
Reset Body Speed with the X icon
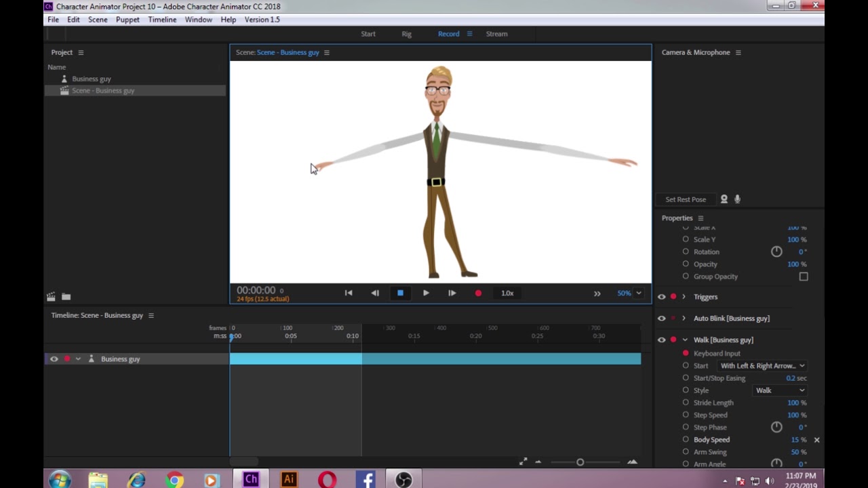(816, 440)
